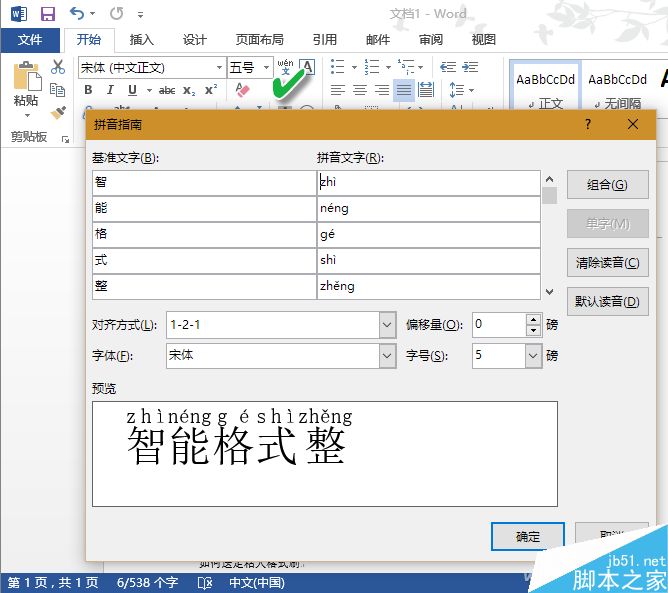Click the Format Painter brush icon
The height and width of the screenshot is (593, 668).
point(58,112)
